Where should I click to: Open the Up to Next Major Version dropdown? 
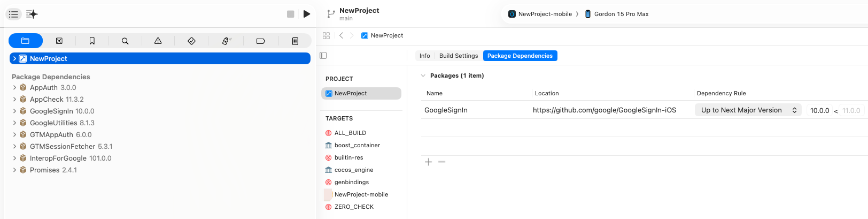click(748, 110)
